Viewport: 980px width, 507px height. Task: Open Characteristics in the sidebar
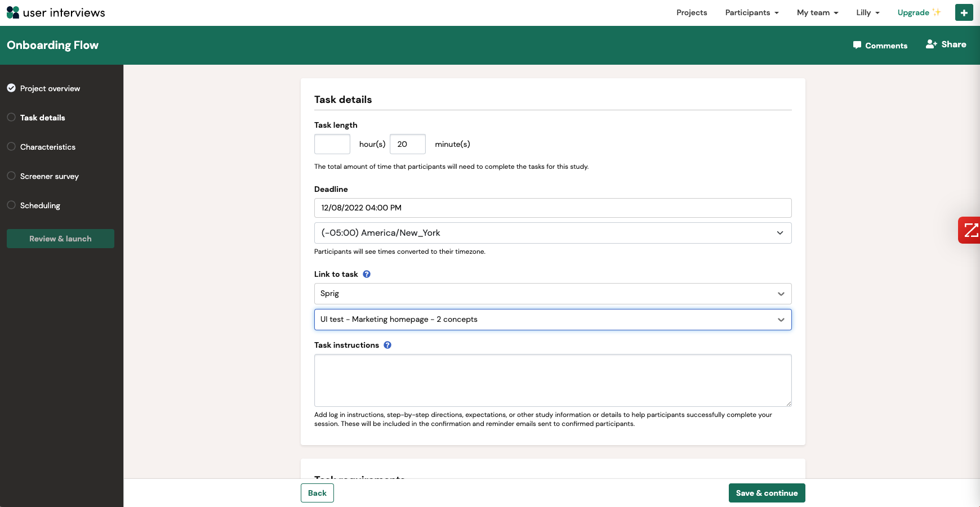48,147
